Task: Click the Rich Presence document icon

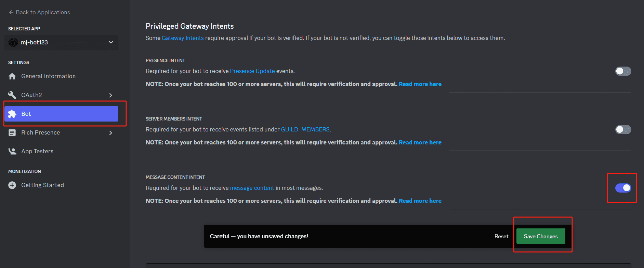Action: (x=12, y=132)
